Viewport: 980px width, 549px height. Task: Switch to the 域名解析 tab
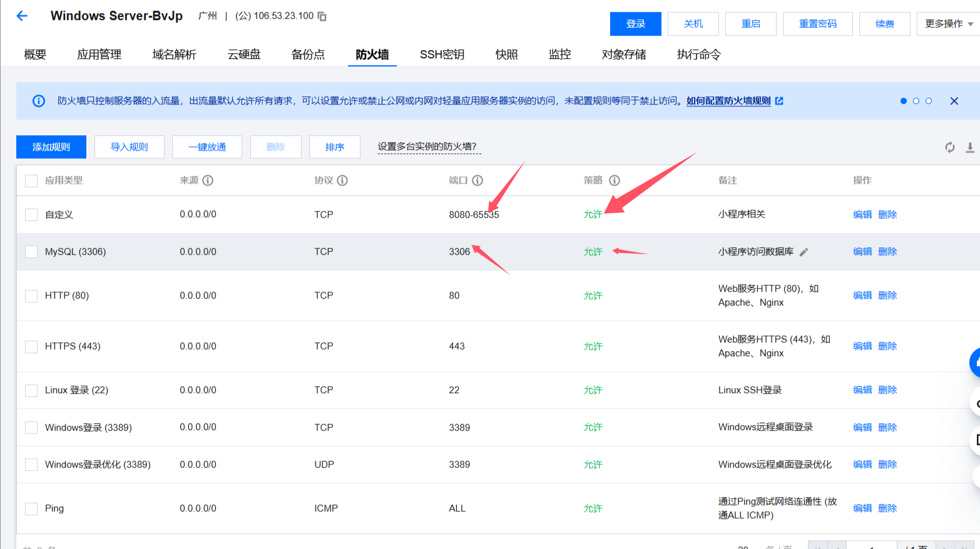175,54
